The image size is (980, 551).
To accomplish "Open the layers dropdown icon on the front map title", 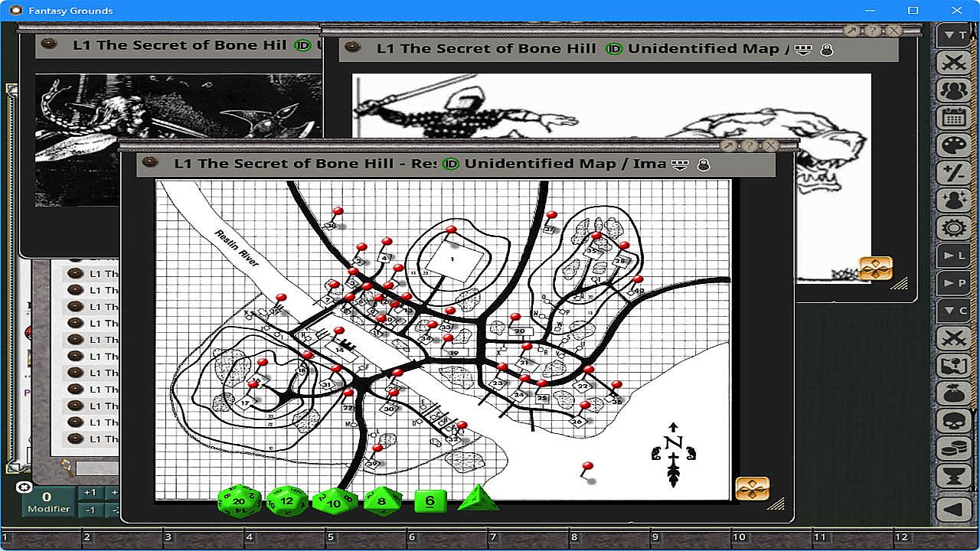I will (x=679, y=165).
